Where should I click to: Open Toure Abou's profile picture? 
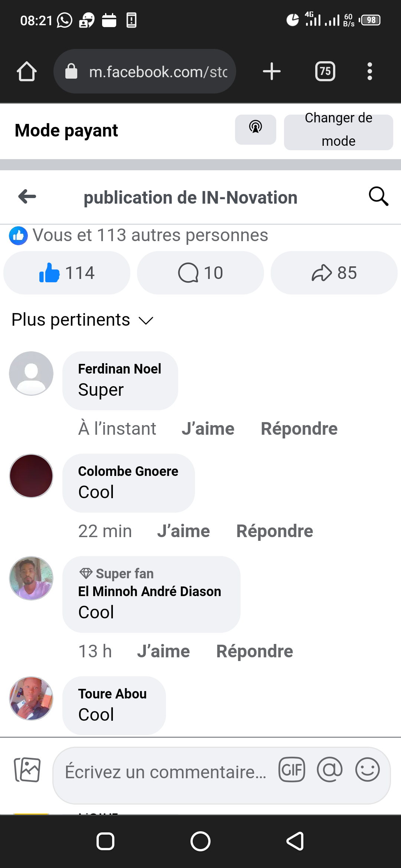31,698
